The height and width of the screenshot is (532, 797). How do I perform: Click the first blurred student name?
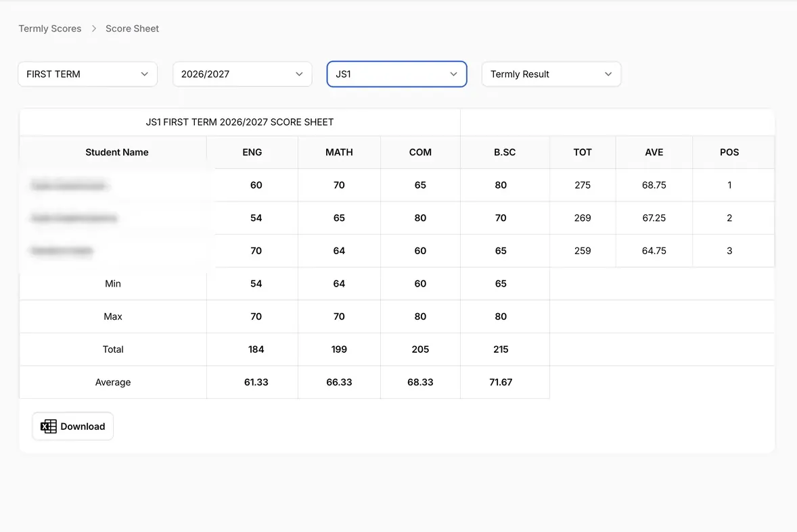pyautogui.click(x=68, y=186)
